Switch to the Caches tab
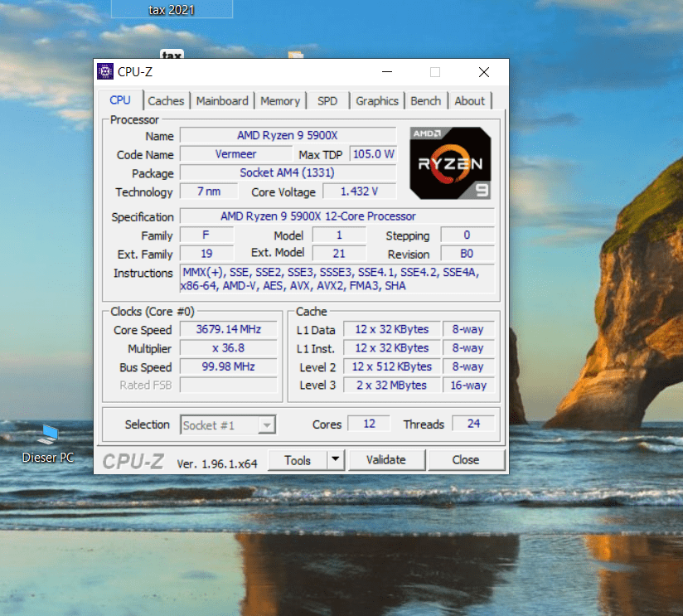The image size is (683, 616). pos(166,101)
